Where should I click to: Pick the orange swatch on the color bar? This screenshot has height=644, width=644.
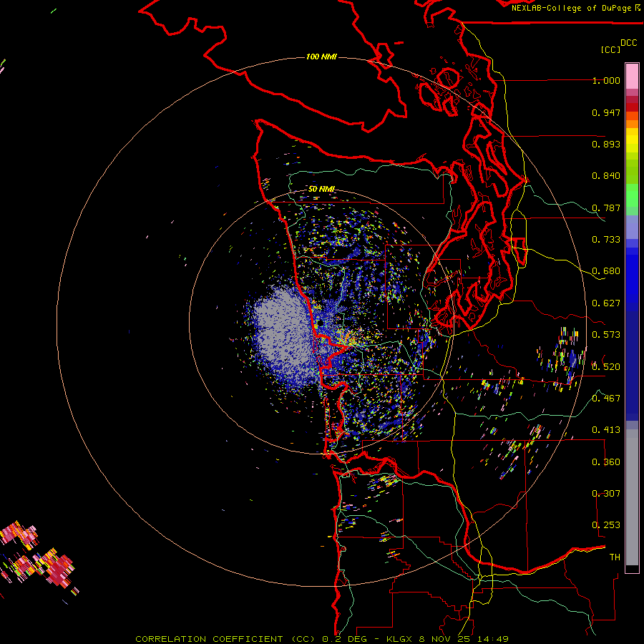click(632, 124)
